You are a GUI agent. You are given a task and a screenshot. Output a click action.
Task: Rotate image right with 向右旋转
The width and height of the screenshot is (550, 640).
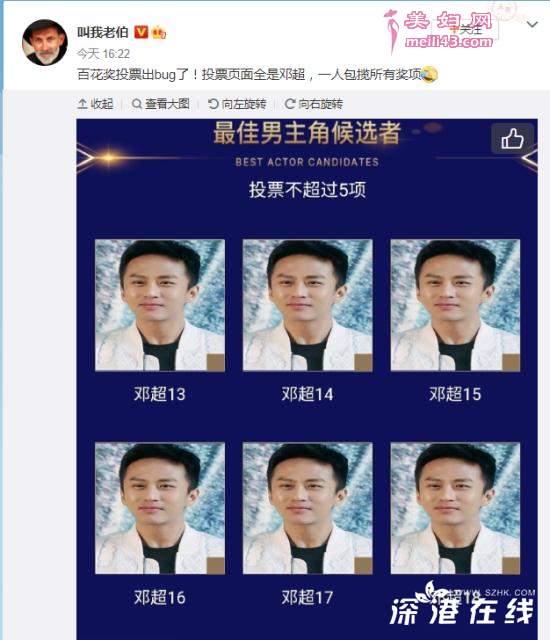pyautogui.click(x=314, y=104)
